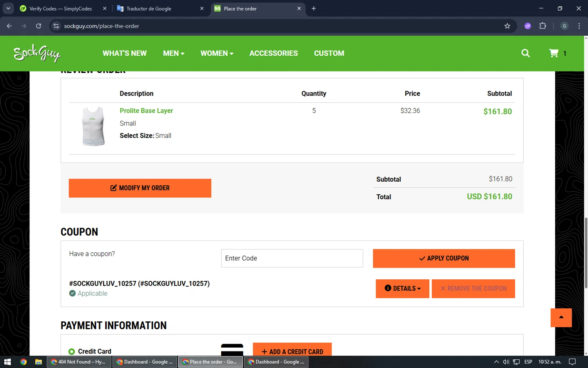This screenshot has width=588, height=368.
Task: Click the address bar URL sockguy.com/place-the-order
Action: pyautogui.click(x=102, y=26)
